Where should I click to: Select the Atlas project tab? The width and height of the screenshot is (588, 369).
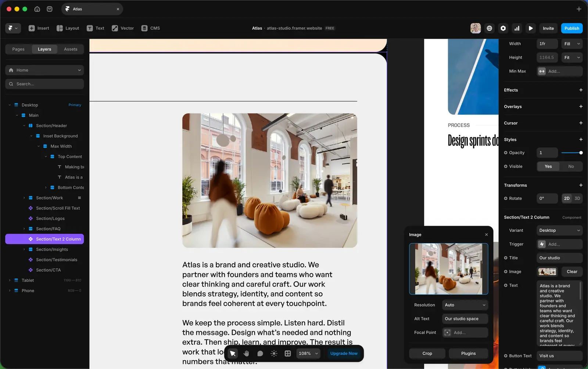92,9
